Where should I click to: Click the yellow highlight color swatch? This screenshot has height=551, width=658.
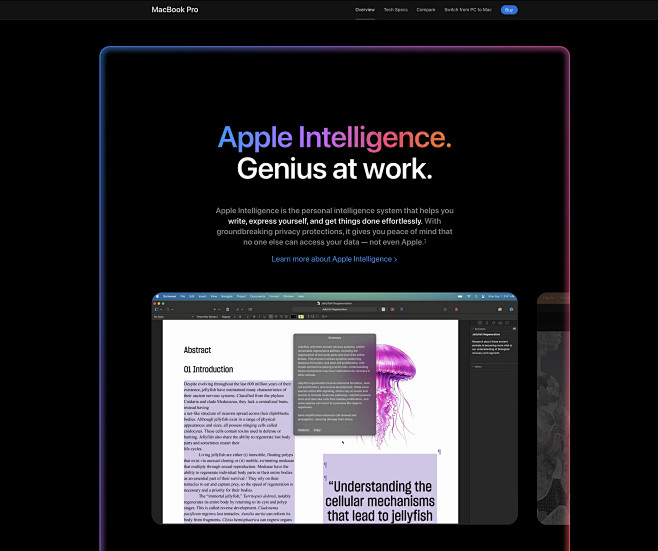click(x=301, y=317)
